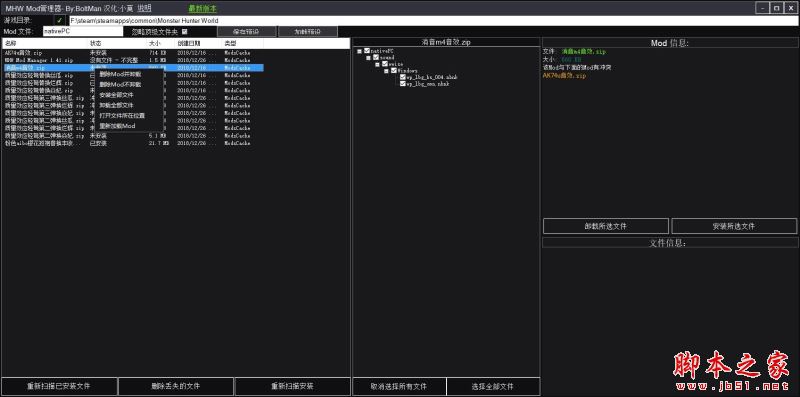Uncheck the nativePC folder checkbox in the tree
This screenshot has height=397, width=800.
367,51
